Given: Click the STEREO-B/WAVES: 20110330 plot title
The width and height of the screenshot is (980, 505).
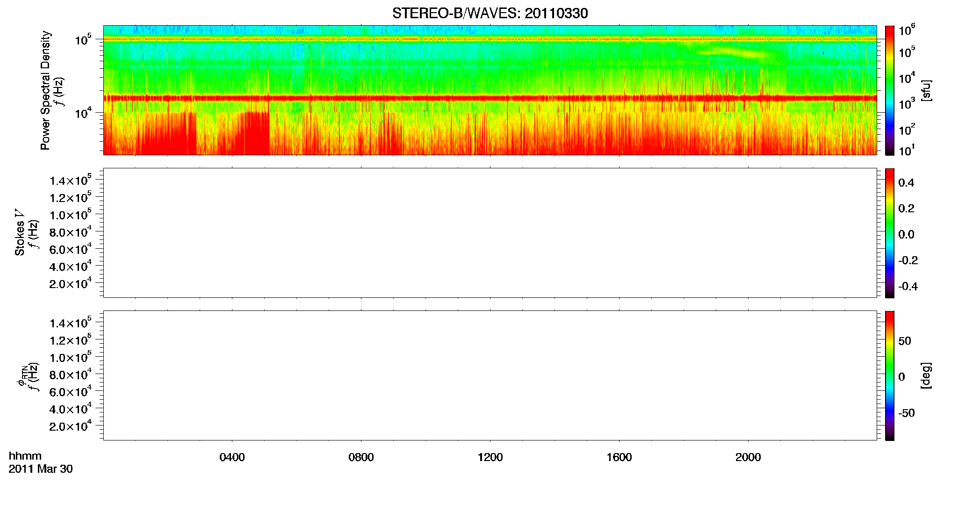Looking at the screenshot, I should pos(490,13).
